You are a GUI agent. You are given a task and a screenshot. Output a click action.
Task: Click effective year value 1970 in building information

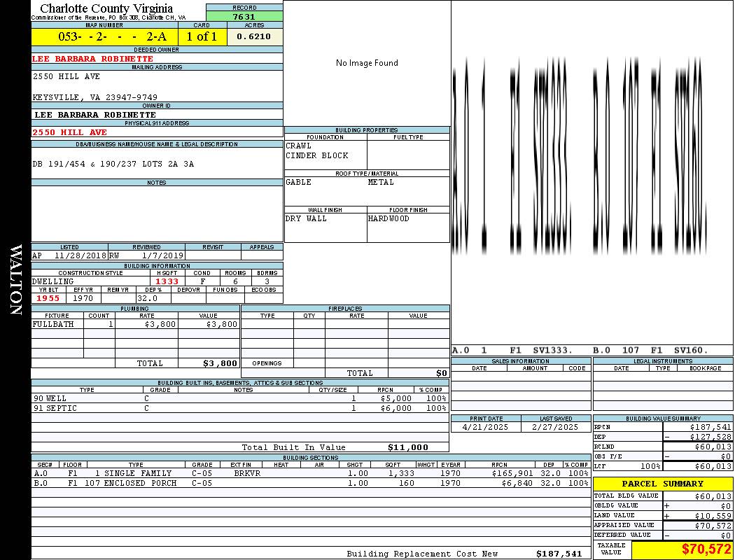pos(83,298)
